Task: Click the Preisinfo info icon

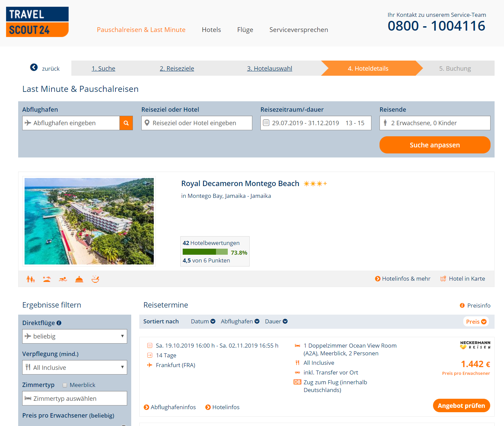Action: click(x=462, y=306)
